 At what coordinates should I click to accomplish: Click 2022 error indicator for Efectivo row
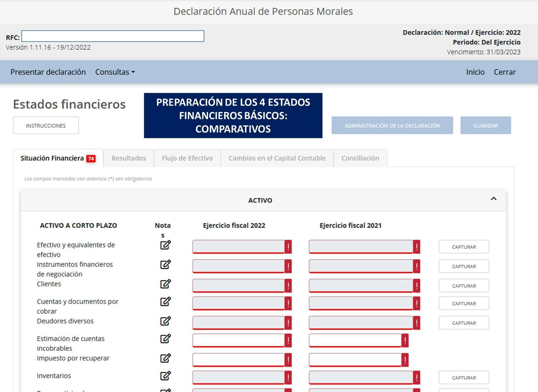288,247
